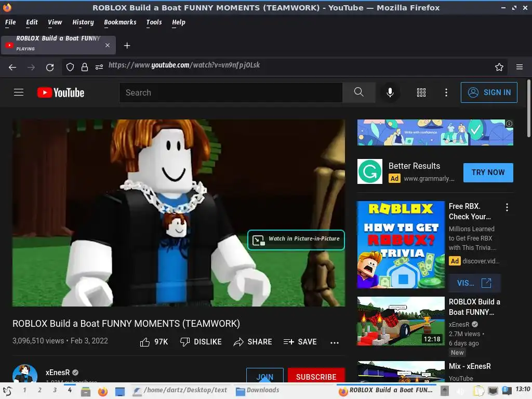Switch to workspace 1 in taskbar
532x399 pixels.
[24, 390]
